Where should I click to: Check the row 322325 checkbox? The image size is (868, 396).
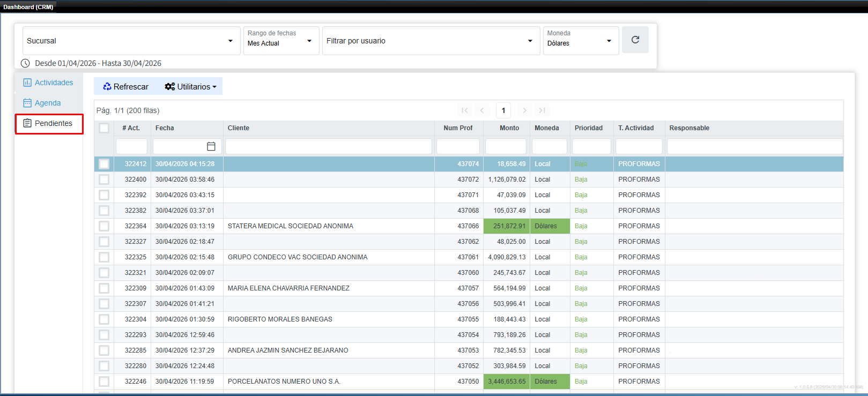104,257
